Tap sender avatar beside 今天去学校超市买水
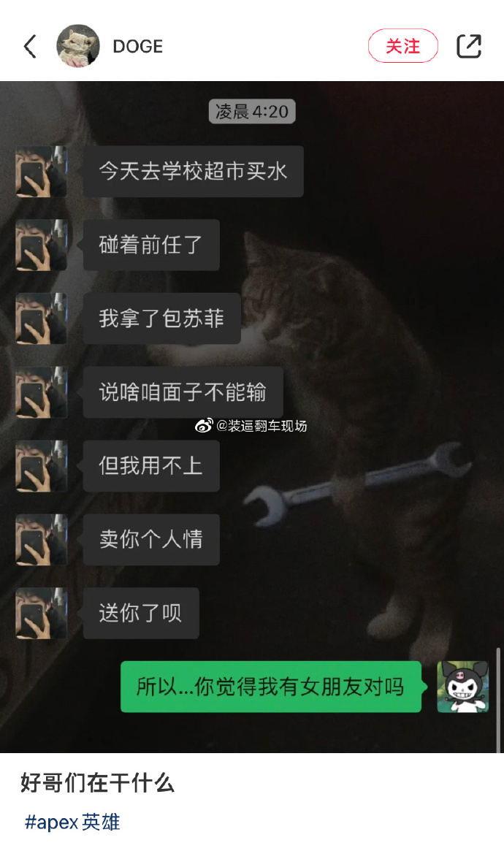Image resolution: width=504 pixels, height=851 pixels. (41, 171)
